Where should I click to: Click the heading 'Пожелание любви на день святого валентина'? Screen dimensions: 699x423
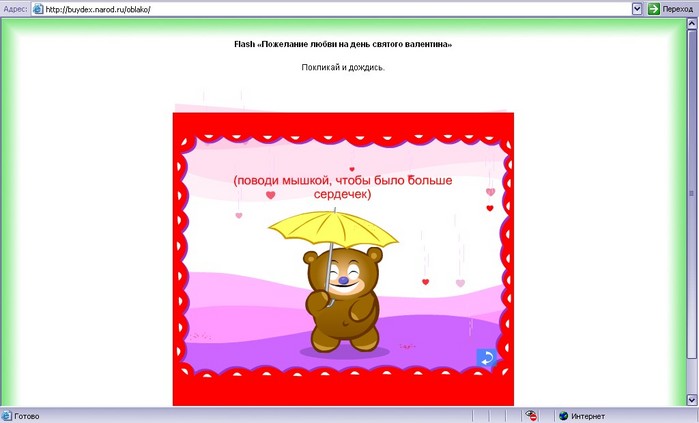pos(343,44)
